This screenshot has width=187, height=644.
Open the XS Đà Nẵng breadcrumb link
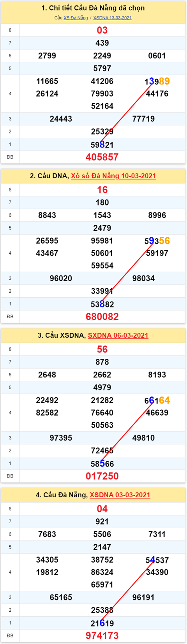(x=76, y=18)
